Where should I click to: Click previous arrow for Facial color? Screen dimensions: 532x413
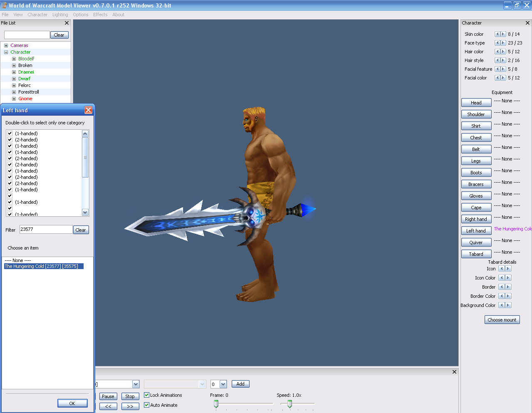coord(497,78)
